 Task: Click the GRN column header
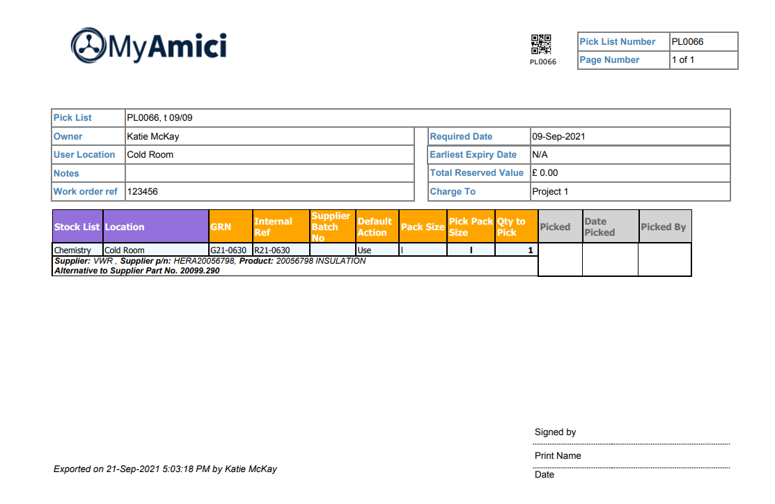(230, 227)
